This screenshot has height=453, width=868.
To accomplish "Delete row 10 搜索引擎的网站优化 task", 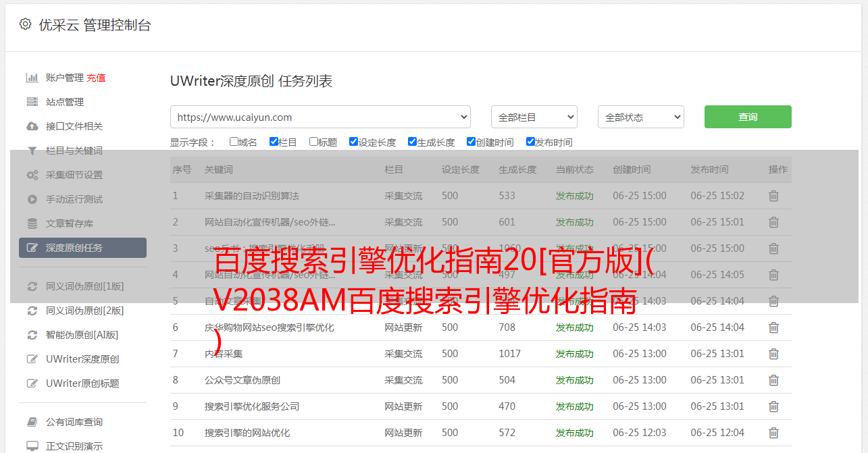I will [773, 433].
